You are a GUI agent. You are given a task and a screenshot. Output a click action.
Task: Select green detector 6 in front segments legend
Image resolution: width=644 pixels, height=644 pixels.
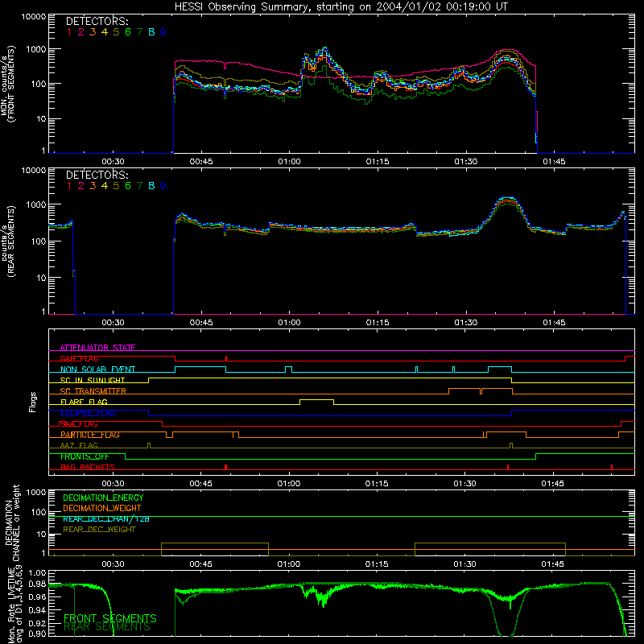[x=128, y=32]
